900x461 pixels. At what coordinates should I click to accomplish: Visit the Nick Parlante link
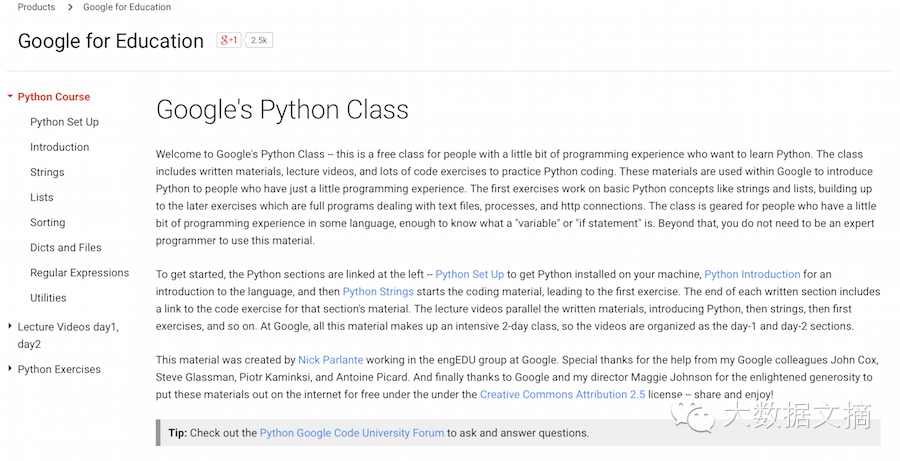(331, 360)
